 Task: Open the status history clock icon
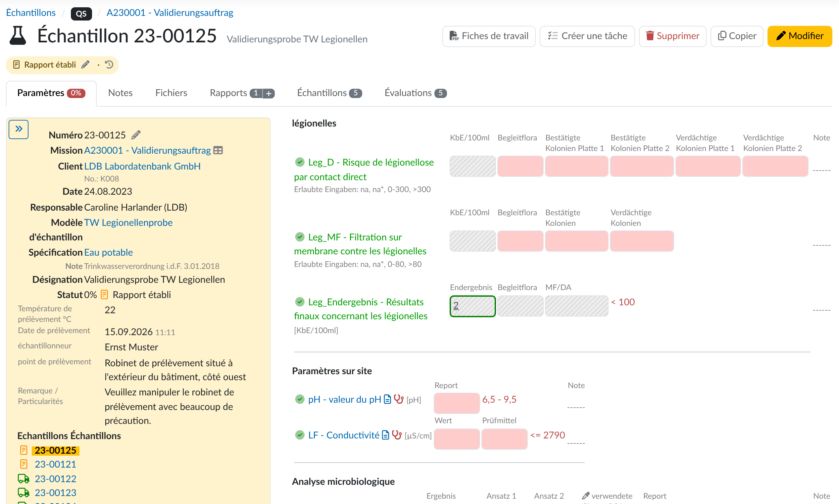click(x=109, y=65)
